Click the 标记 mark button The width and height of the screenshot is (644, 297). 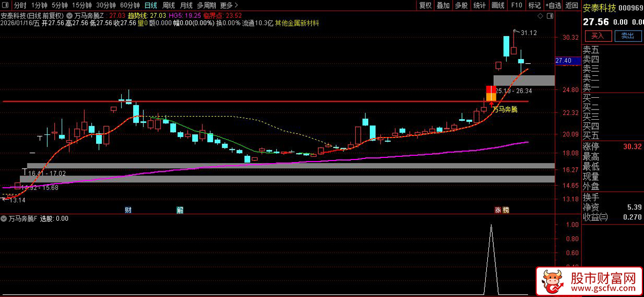(534, 5)
